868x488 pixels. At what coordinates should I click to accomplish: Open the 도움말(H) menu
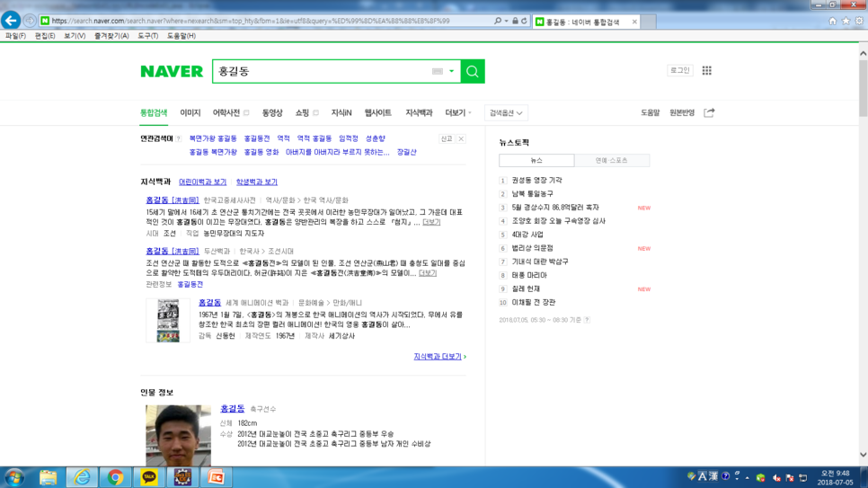tap(182, 36)
